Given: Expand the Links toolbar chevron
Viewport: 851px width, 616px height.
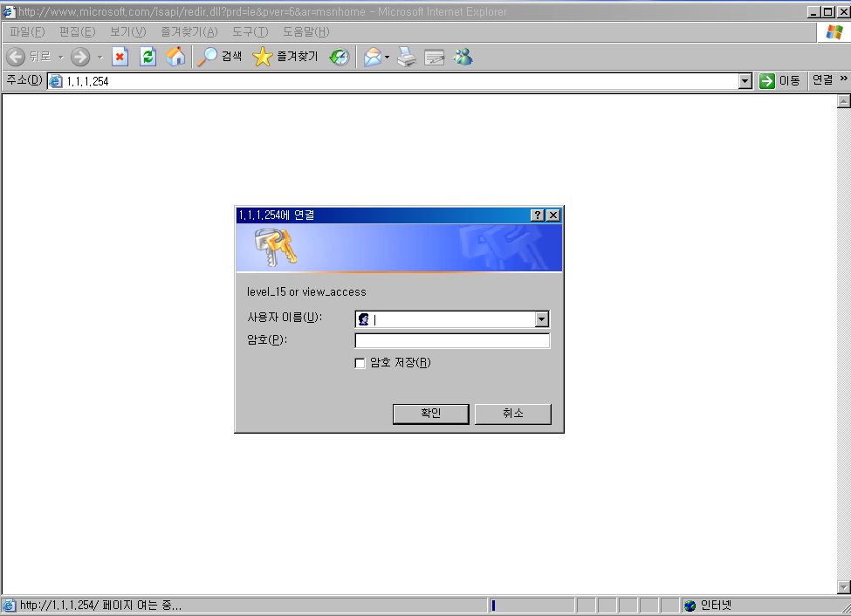Looking at the screenshot, I should (843, 79).
